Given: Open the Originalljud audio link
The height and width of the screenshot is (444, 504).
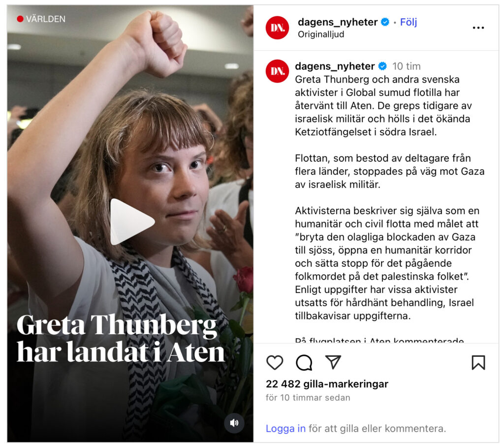Looking at the screenshot, I should click(321, 34).
